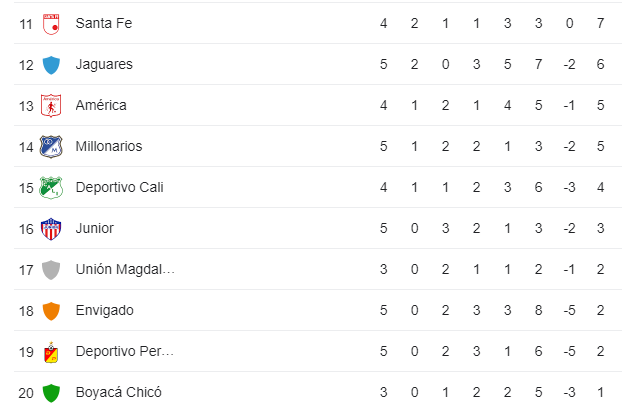Viewport: 622px width, 419px height.
Task: Select the América team name
Action: point(101,105)
